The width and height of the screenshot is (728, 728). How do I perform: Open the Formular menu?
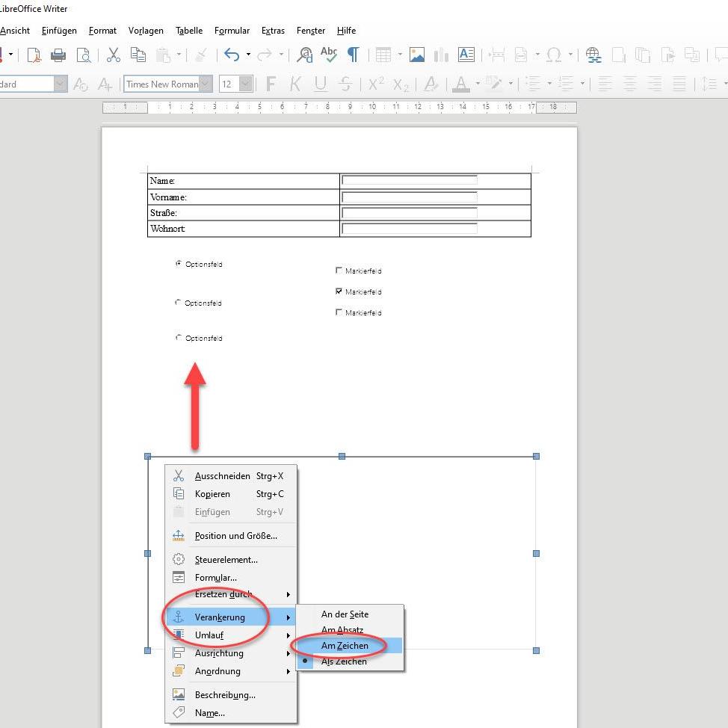click(232, 31)
